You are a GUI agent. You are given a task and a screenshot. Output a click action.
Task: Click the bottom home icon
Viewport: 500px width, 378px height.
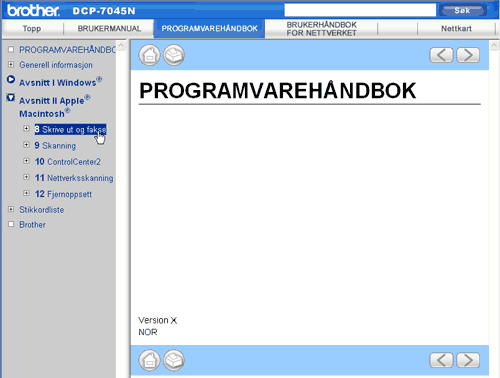(149, 360)
